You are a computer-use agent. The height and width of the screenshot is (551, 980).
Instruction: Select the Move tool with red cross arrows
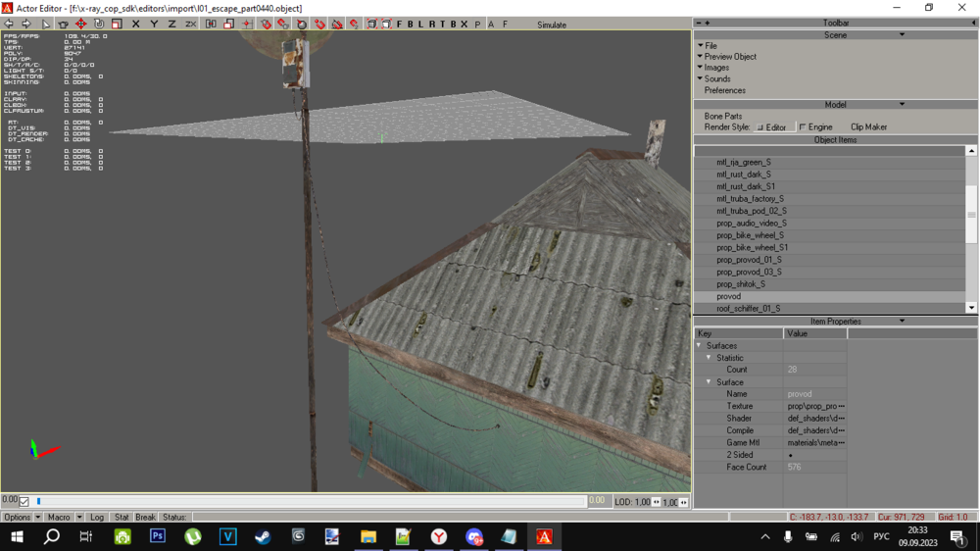(x=81, y=25)
